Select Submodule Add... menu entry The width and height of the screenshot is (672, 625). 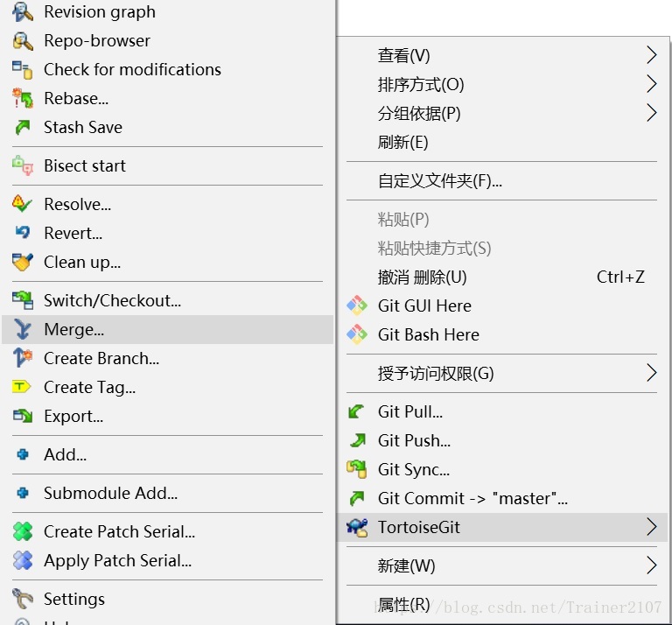[x=168, y=493]
